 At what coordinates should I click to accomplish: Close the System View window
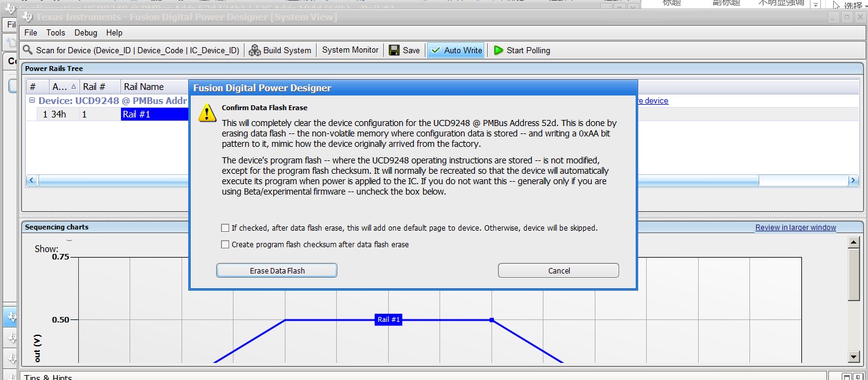(x=861, y=17)
